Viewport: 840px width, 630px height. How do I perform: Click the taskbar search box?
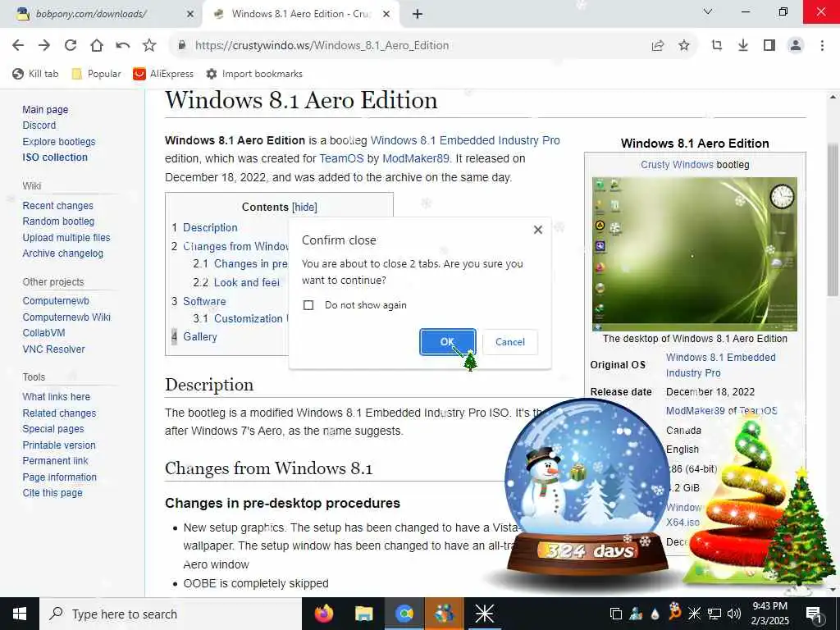(171, 614)
